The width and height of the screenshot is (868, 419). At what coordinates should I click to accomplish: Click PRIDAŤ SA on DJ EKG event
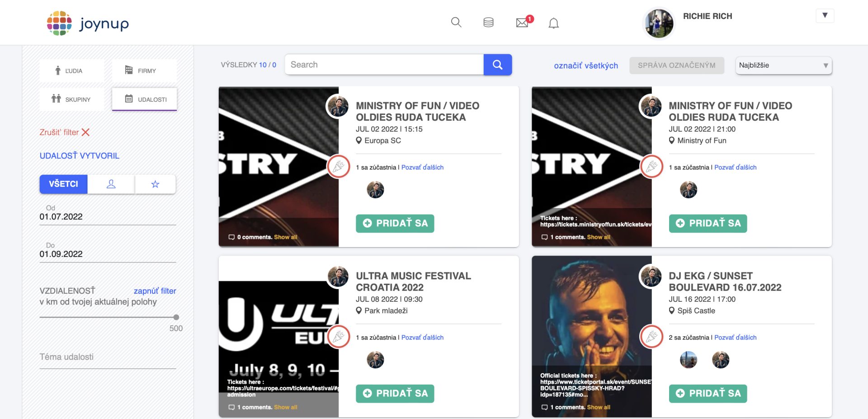coord(708,393)
